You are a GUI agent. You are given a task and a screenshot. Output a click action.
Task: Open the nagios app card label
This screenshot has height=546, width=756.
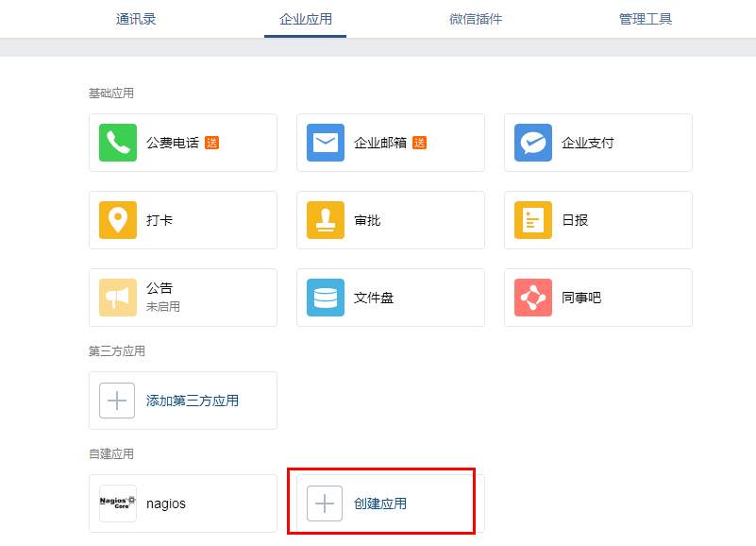click(166, 503)
